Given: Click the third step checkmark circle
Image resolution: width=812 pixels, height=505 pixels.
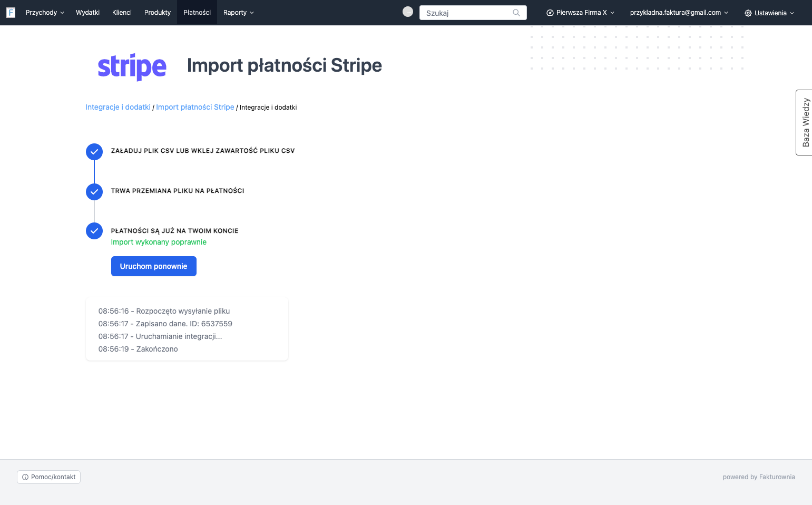Looking at the screenshot, I should coord(94,231).
